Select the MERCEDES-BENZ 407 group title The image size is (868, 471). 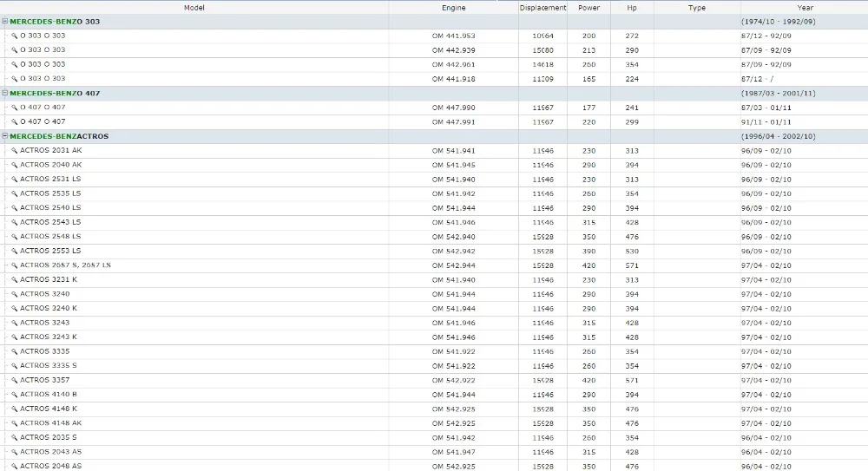click(x=55, y=93)
